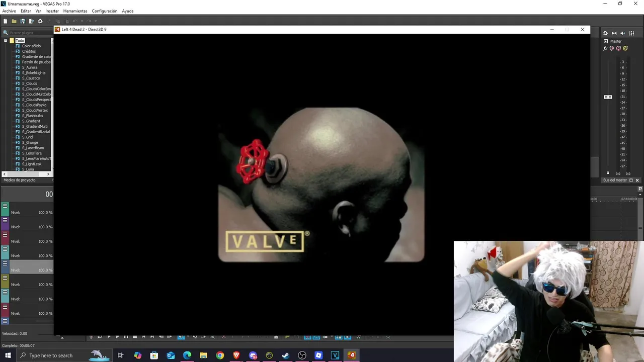Select S_CloudsPsyko plugin
Viewport: 644px width, 362px height.
(x=34, y=105)
